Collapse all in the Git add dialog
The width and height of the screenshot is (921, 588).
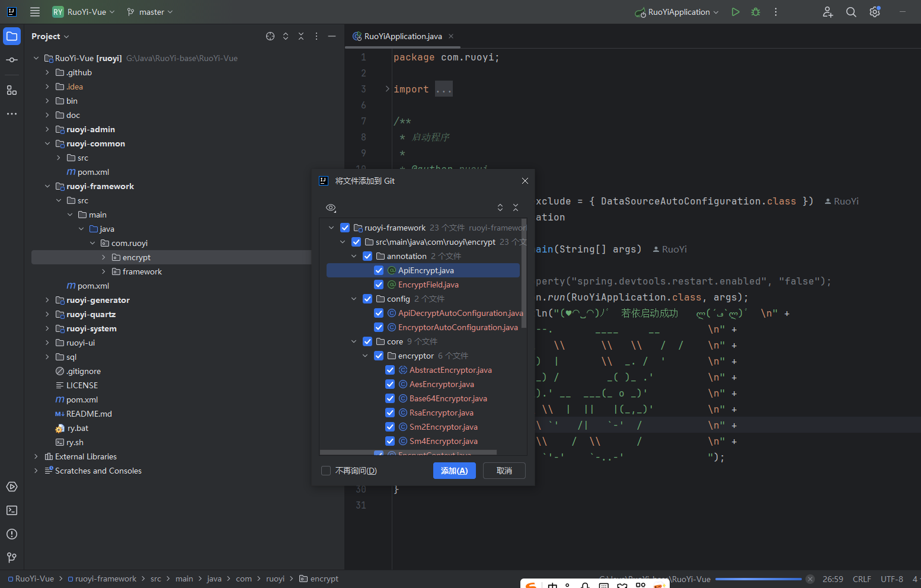coord(516,207)
